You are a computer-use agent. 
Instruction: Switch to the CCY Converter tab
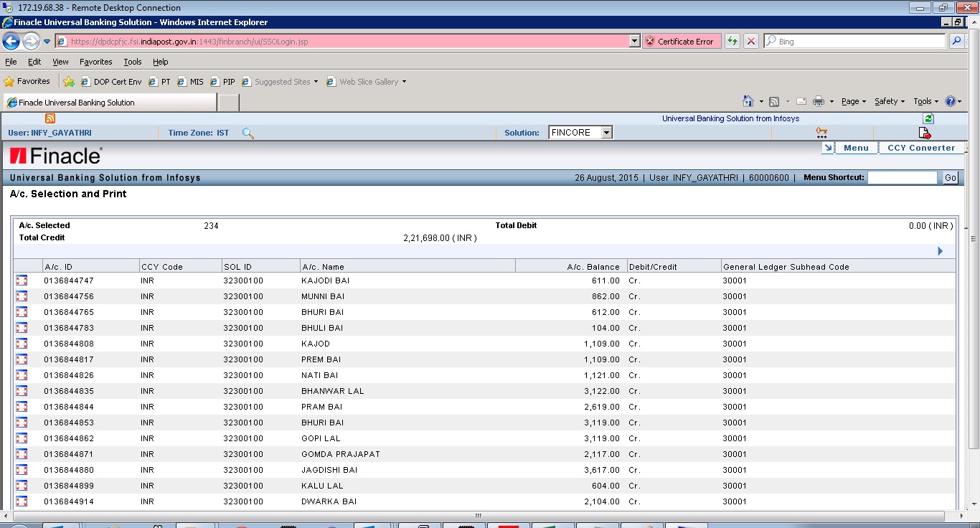coord(920,148)
